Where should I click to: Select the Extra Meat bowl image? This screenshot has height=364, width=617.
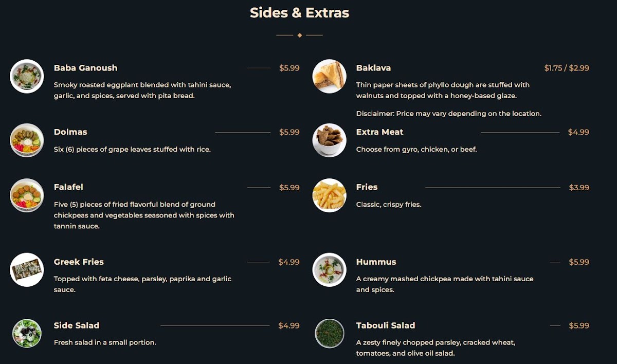point(329,140)
